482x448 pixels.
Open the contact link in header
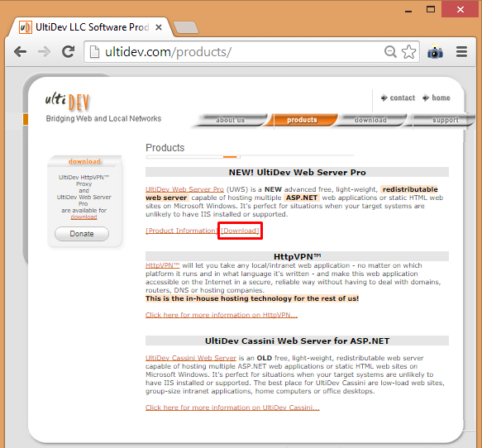pyautogui.click(x=398, y=98)
